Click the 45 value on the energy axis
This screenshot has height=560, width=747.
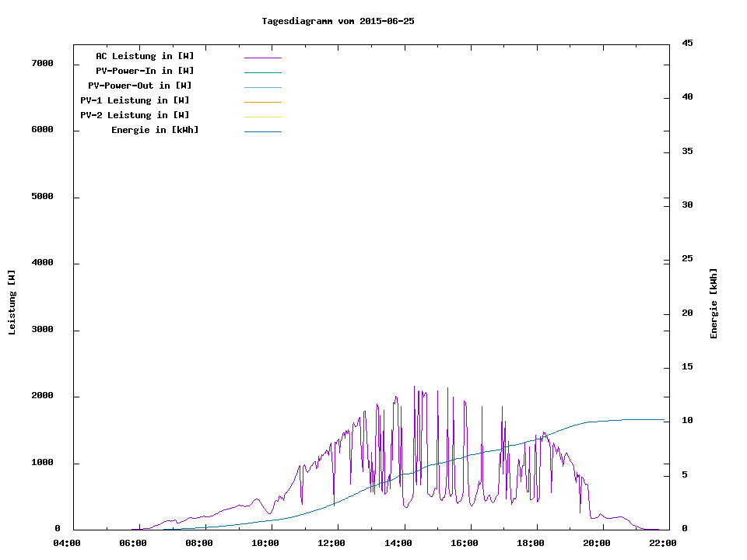click(x=687, y=43)
